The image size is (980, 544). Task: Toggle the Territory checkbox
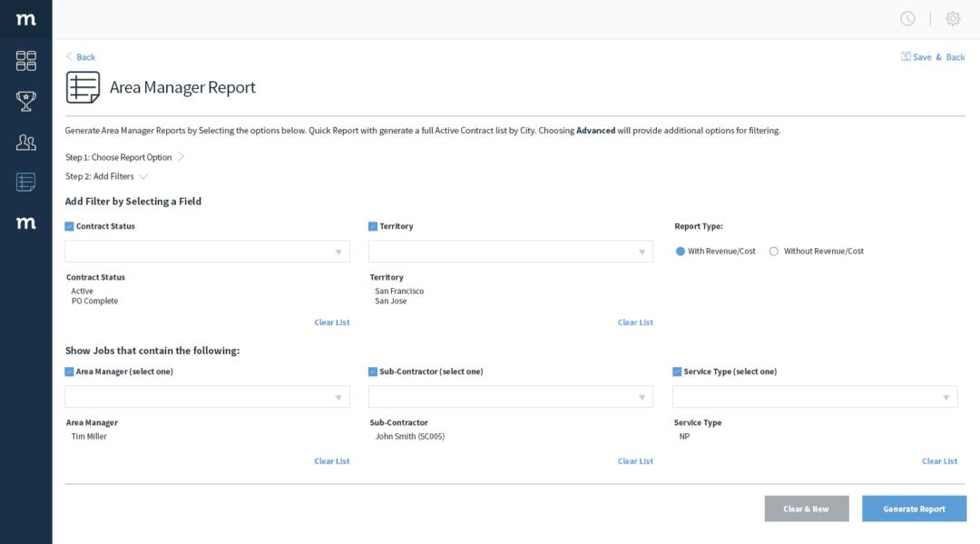[x=372, y=225]
